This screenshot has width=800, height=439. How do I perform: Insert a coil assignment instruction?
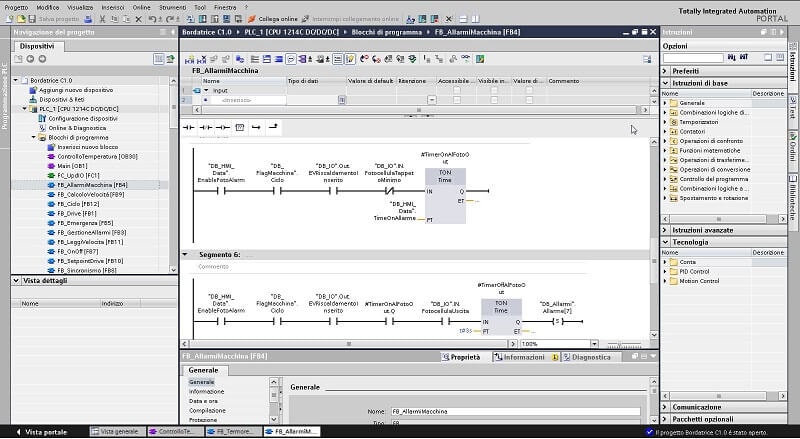(x=224, y=127)
